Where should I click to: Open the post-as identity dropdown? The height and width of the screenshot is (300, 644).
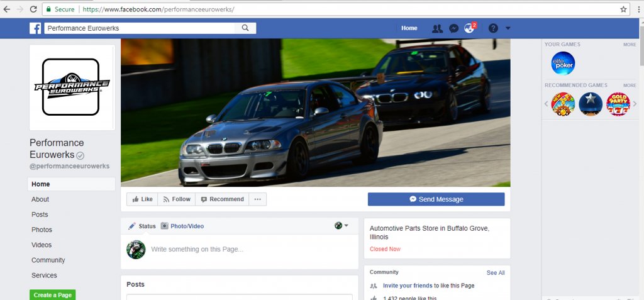click(x=341, y=226)
